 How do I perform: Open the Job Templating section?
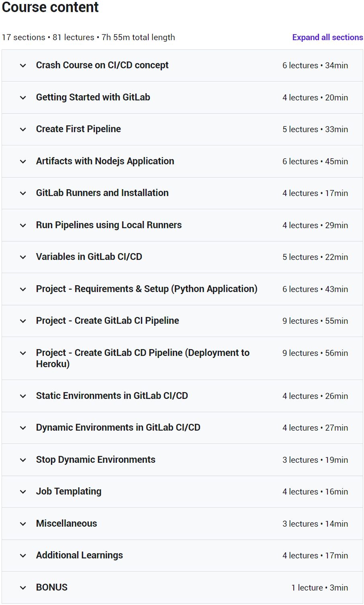[68, 491]
